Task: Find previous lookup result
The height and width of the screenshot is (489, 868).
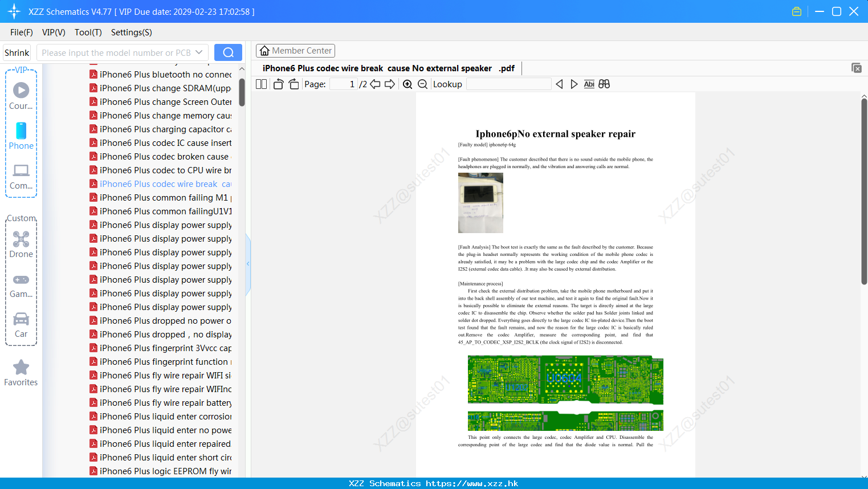Action: [559, 84]
